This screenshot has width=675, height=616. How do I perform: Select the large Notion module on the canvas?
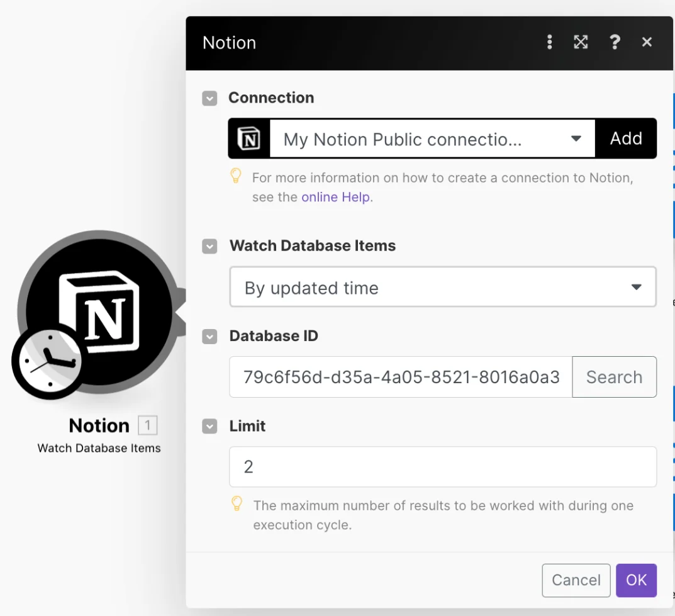point(99,312)
